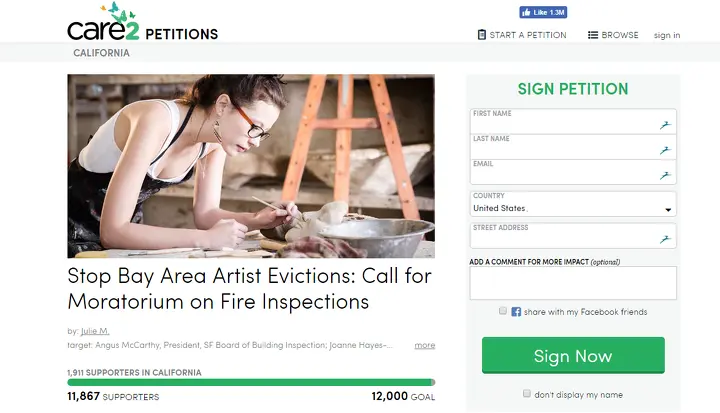Click the Start a Petition clipboard icon
This screenshot has width=720, height=413.
pyautogui.click(x=482, y=35)
